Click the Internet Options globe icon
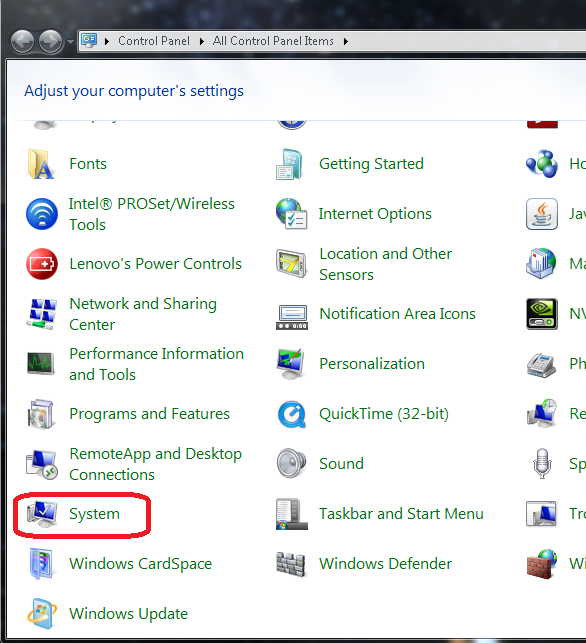Image resolution: width=586 pixels, height=643 pixels. click(x=292, y=214)
